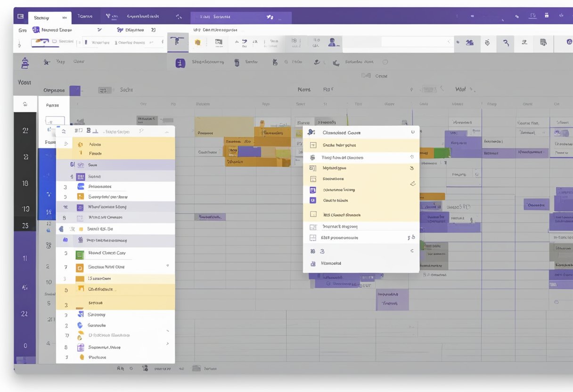Tick the first checkbox in right popup menu

[313, 146]
